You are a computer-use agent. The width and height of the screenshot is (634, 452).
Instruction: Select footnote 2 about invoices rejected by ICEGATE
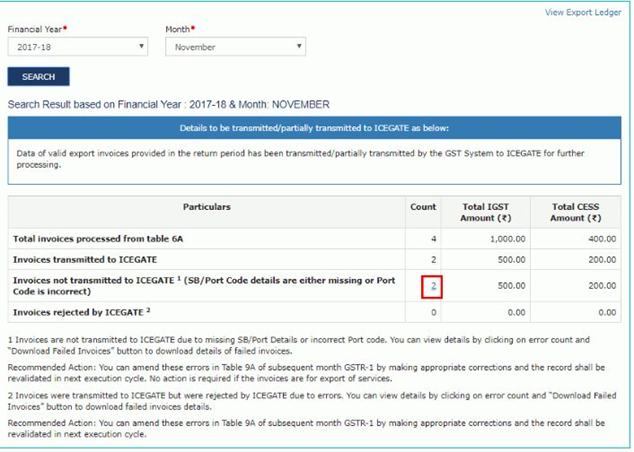click(312, 401)
